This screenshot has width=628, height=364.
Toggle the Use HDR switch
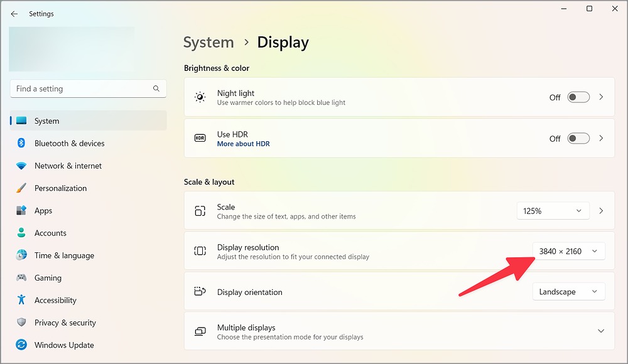(578, 139)
